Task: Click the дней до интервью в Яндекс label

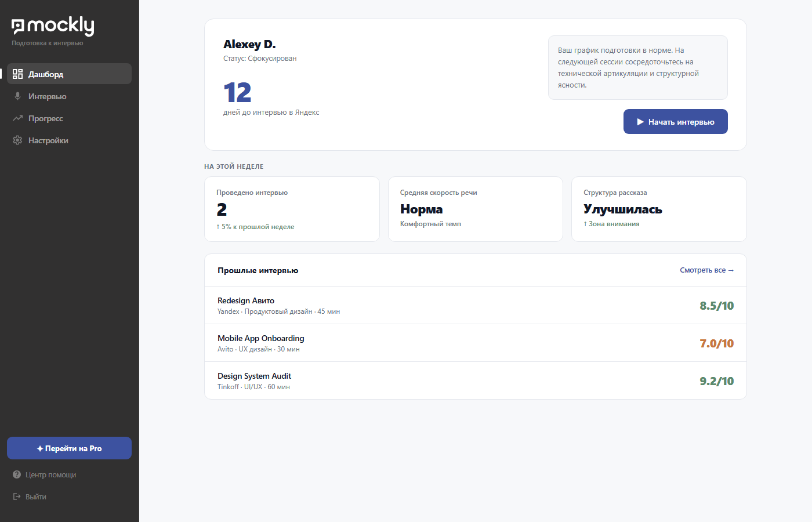Action: click(x=271, y=113)
